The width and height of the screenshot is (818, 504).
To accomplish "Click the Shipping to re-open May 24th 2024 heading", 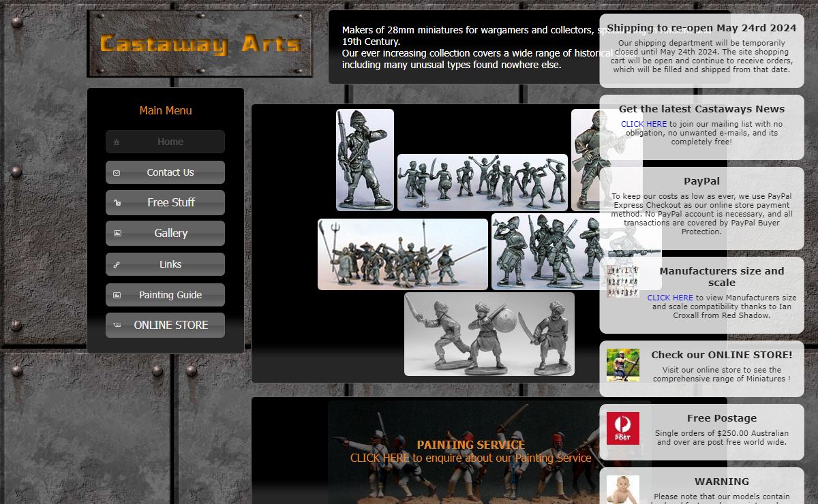I will 701,28.
